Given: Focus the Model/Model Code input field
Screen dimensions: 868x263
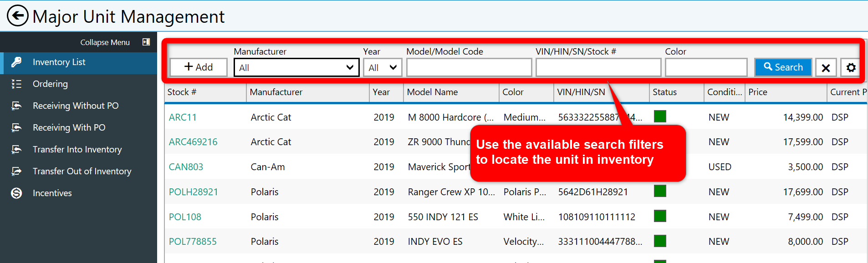Looking at the screenshot, I should [469, 67].
